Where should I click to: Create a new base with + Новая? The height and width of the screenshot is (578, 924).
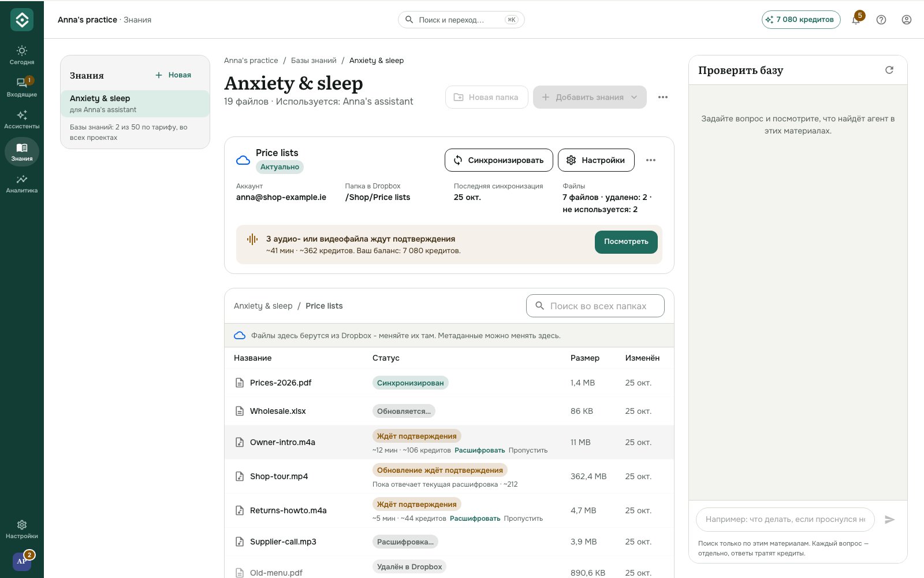click(x=173, y=75)
